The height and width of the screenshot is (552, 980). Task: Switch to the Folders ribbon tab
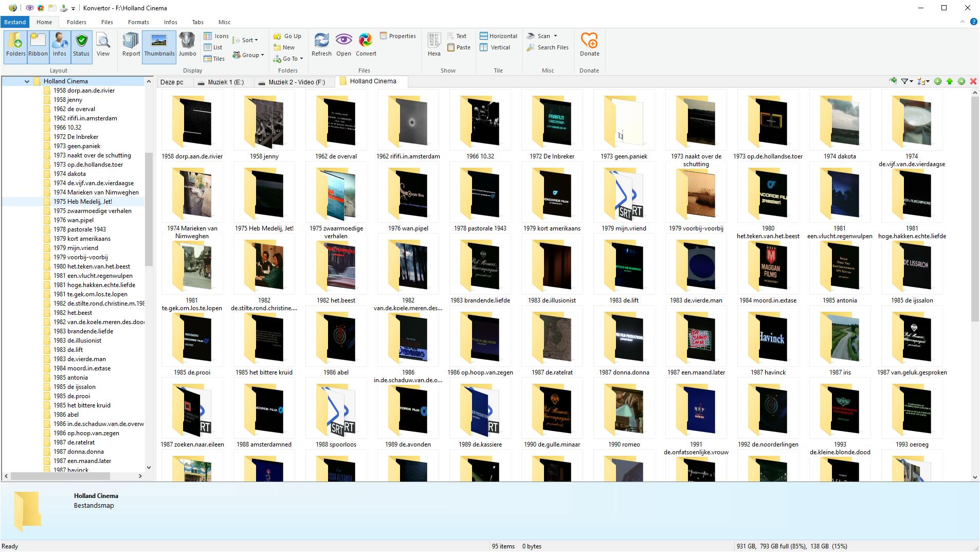tap(76, 22)
